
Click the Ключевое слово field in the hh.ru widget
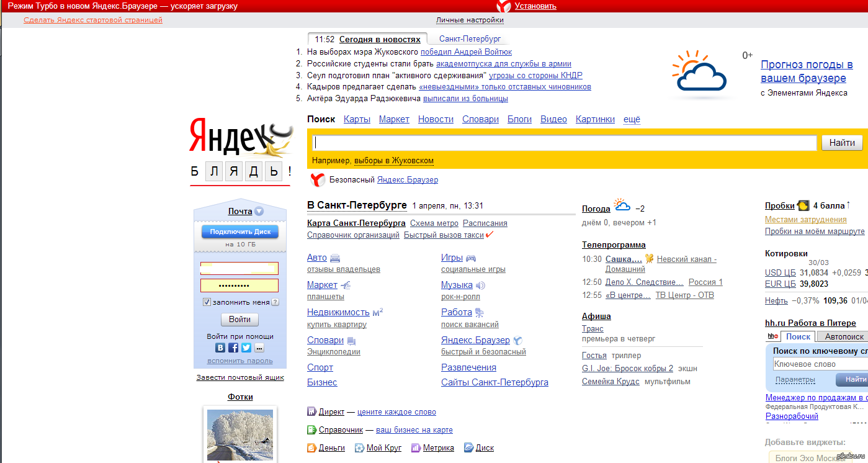[820, 364]
